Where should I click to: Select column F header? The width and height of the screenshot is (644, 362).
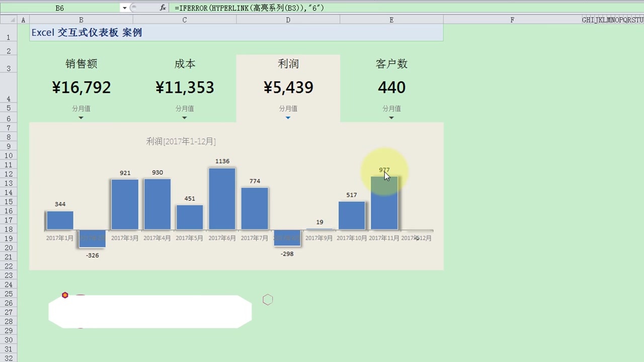(x=512, y=20)
